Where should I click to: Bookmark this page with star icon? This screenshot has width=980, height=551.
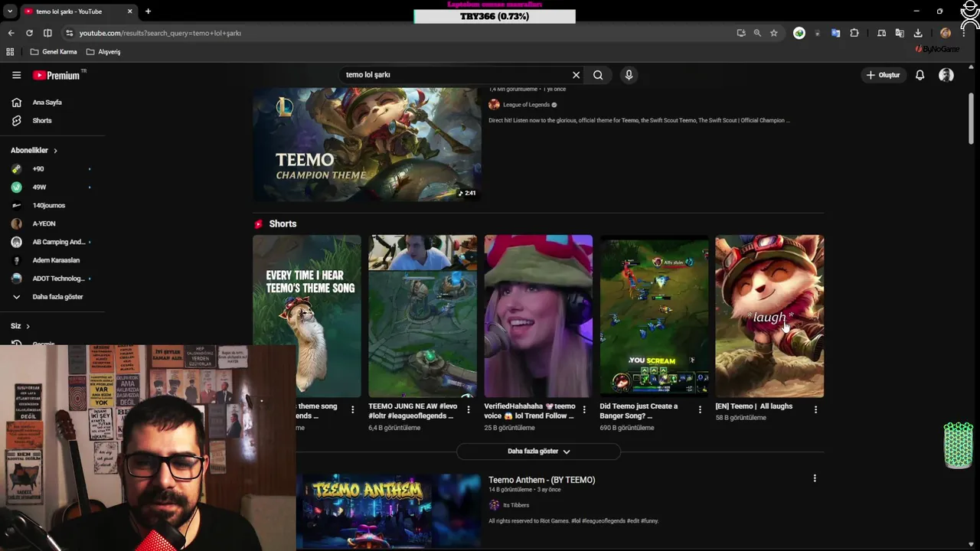coord(774,33)
